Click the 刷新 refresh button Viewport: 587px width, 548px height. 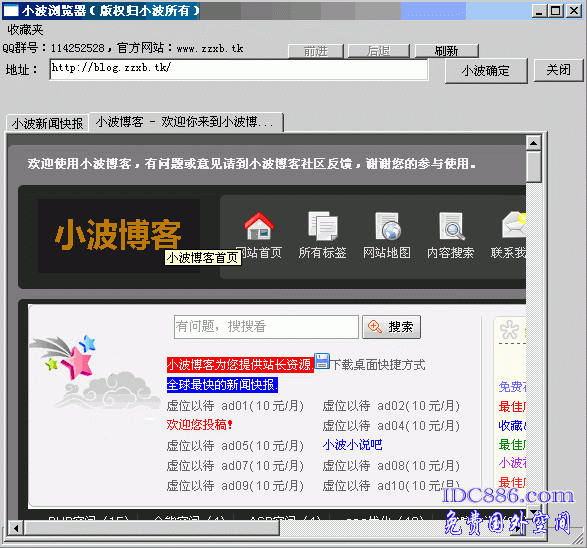447,51
